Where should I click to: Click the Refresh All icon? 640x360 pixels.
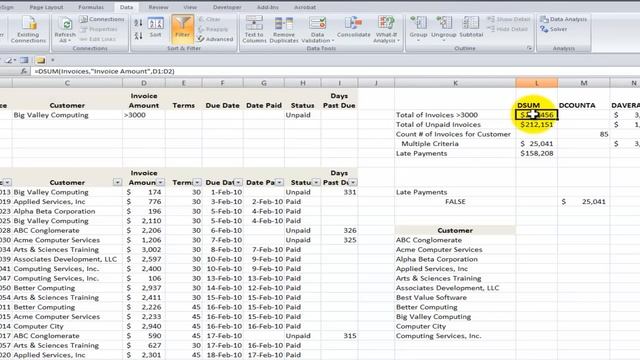65,24
